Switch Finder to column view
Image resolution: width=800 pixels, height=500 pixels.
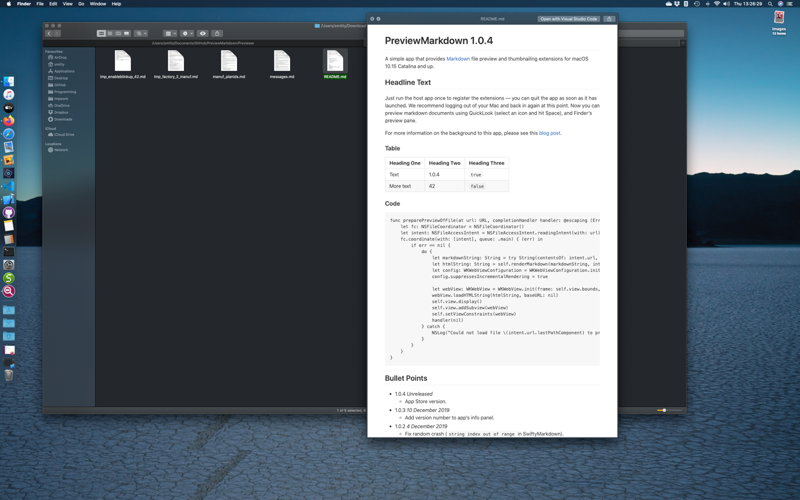point(118,33)
